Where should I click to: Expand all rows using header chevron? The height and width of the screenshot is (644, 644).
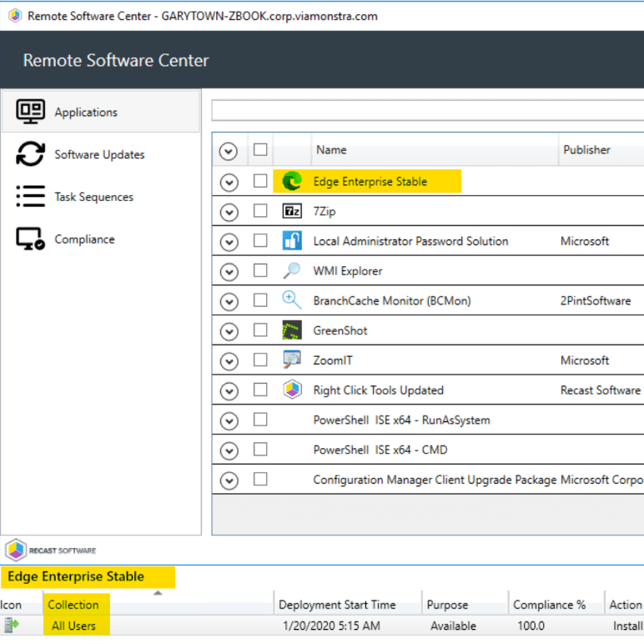coord(229,151)
